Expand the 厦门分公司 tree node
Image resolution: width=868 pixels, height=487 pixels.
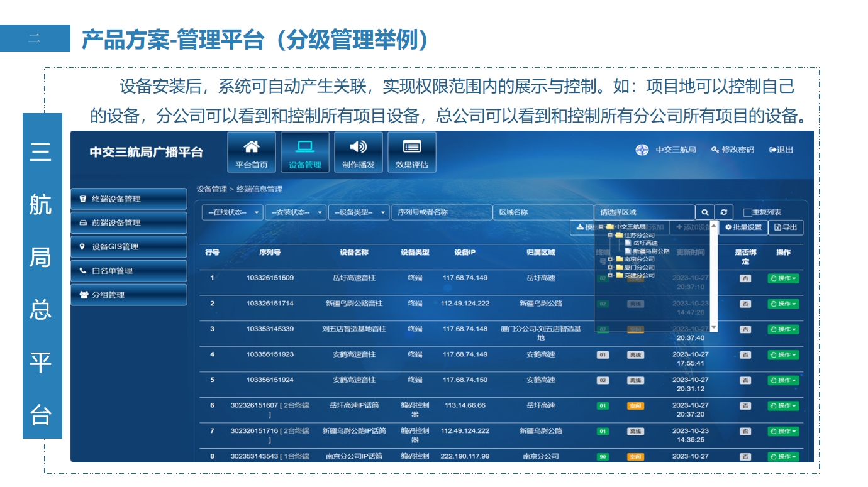click(610, 267)
